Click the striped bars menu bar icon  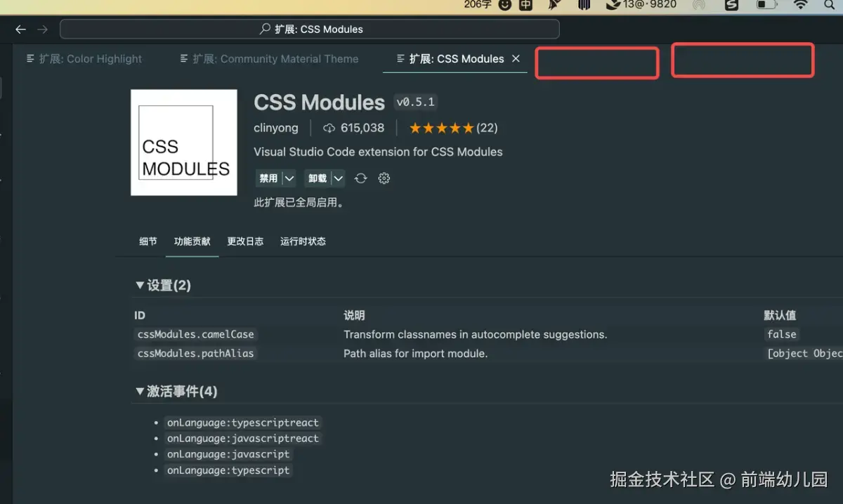click(x=584, y=5)
